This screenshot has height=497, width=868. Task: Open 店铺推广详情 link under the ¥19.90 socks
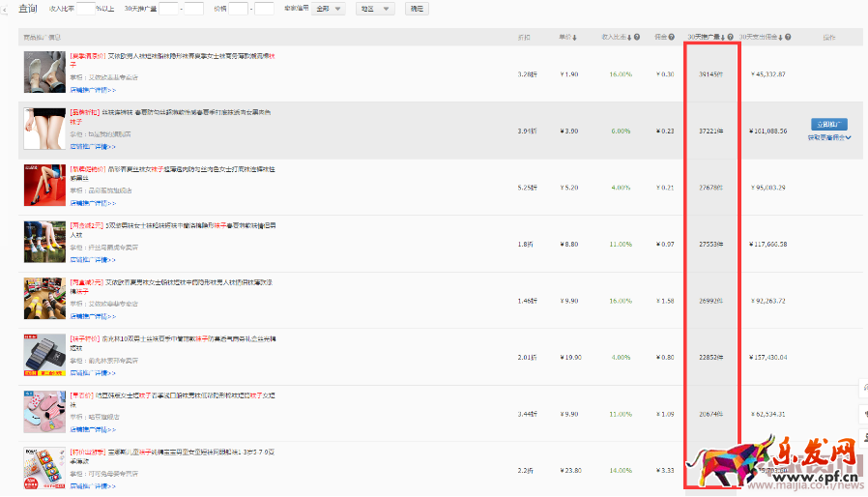(93, 370)
